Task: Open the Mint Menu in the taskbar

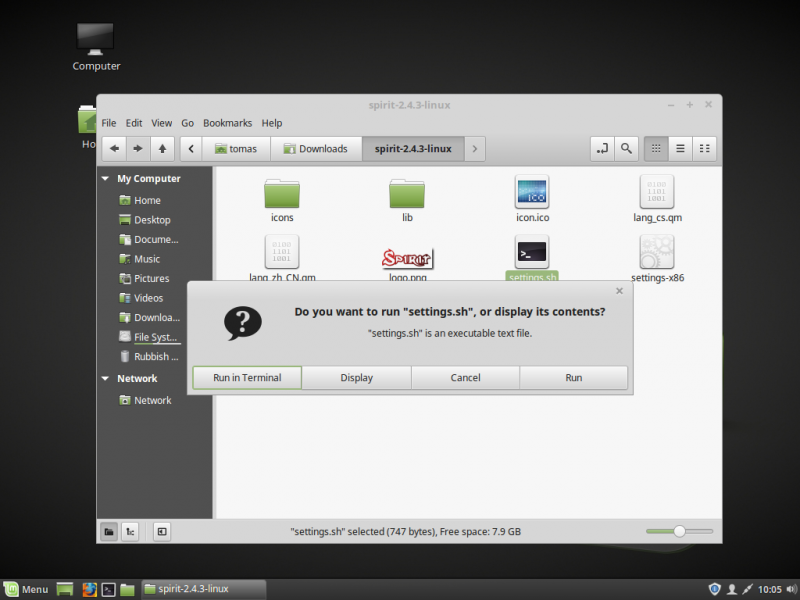Action: coord(25,589)
